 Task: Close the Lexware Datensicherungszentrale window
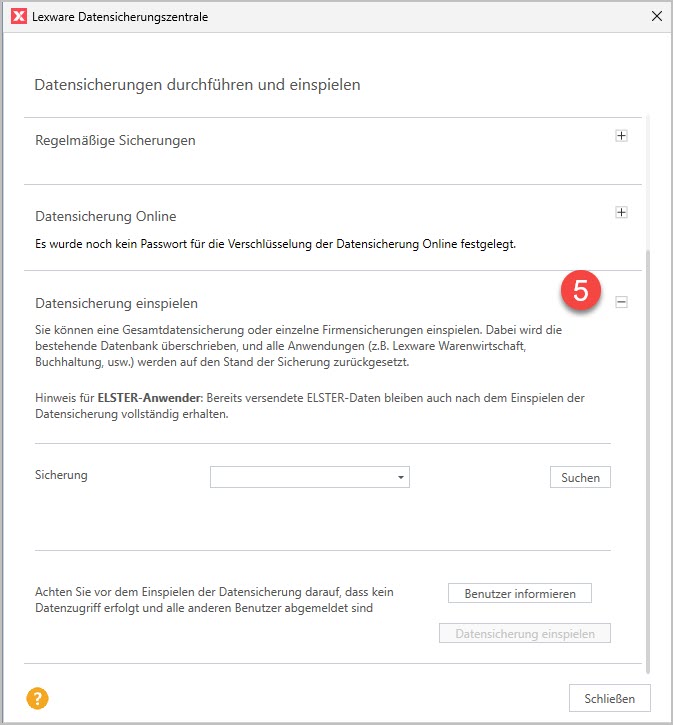[656, 16]
